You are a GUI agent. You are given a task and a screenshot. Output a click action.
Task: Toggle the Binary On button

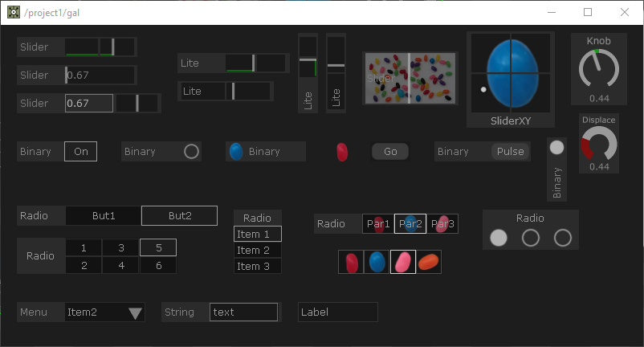[x=80, y=151]
